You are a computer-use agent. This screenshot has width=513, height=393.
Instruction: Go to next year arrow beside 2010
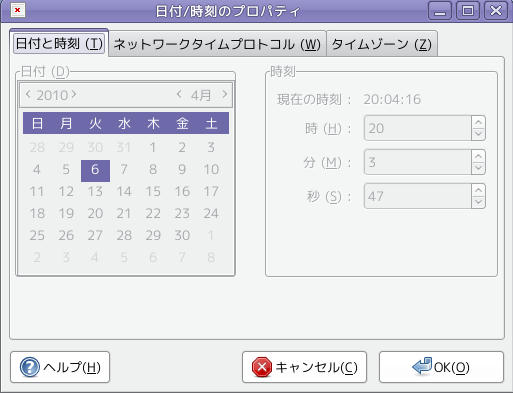(x=74, y=94)
